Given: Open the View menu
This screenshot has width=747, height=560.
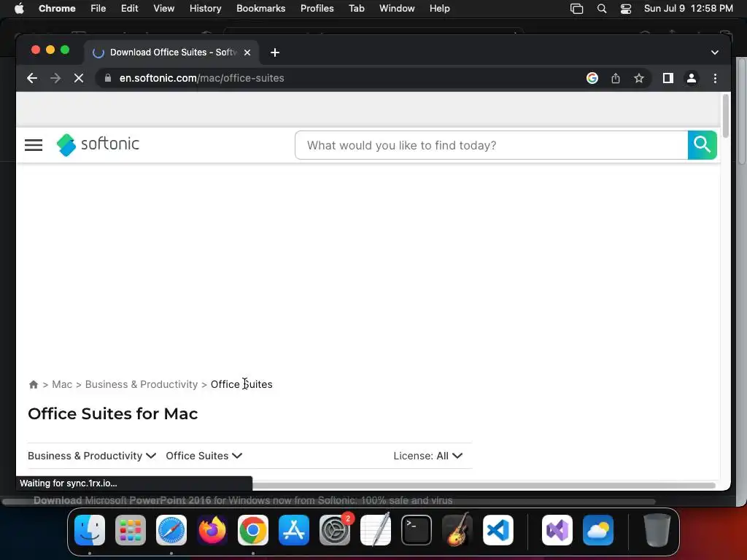Looking at the screenshot, I should click(x=163, y=9).
